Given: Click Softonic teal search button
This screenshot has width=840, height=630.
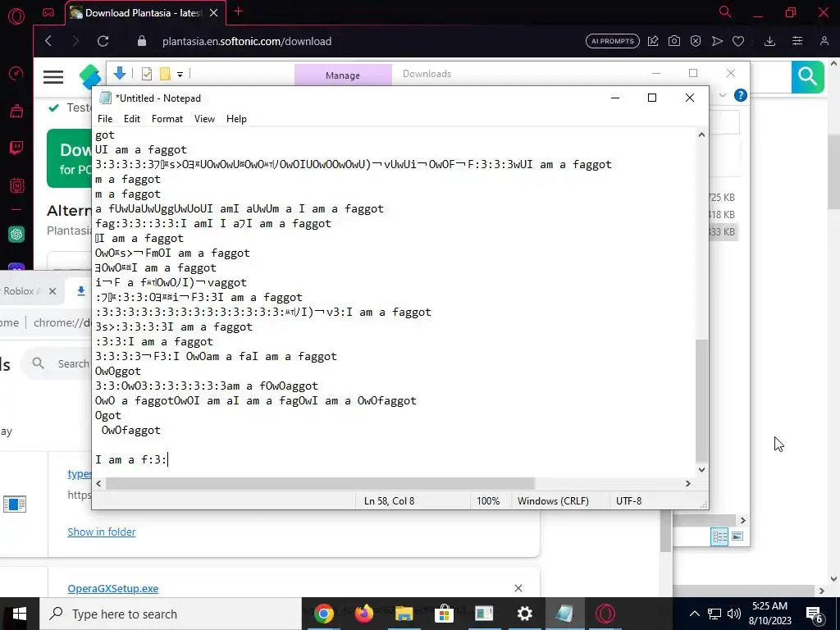Looking at the screenshot, I should tap(807, 77).
